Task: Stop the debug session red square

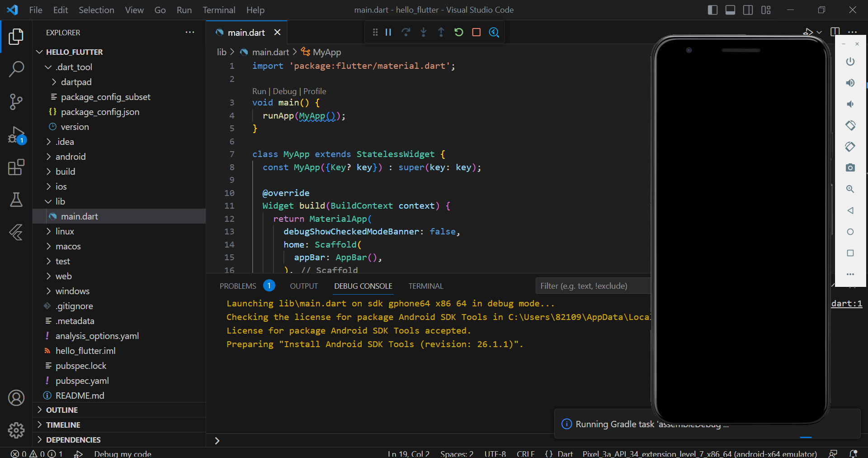Action: (476, 32)
